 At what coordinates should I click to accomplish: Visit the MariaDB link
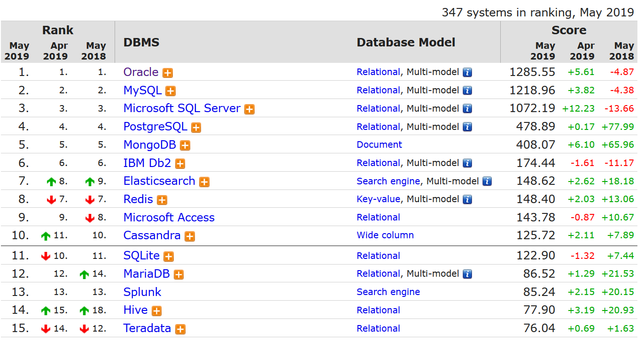tap(147, 274)
